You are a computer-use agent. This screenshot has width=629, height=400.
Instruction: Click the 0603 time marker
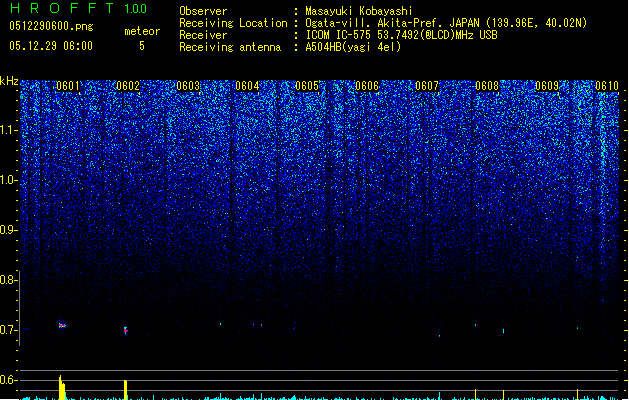click(188, 86)
